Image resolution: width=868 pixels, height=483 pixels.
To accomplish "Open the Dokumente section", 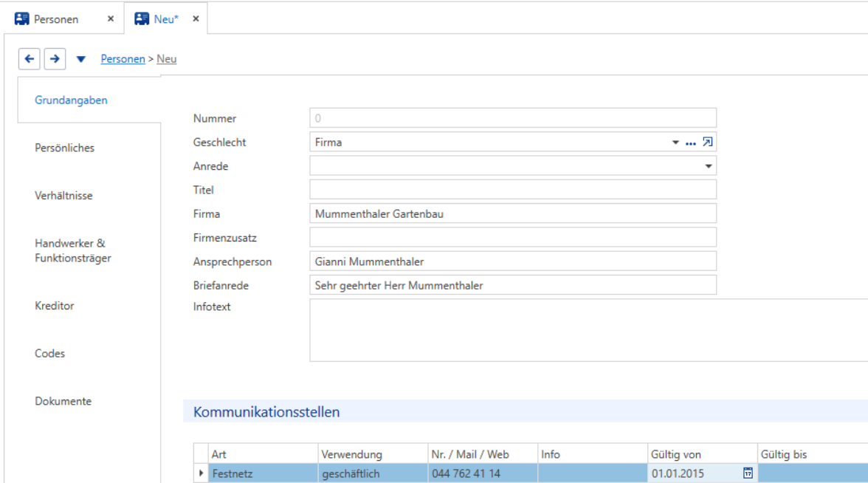I will pyautogui.click(x=63, y=401).
